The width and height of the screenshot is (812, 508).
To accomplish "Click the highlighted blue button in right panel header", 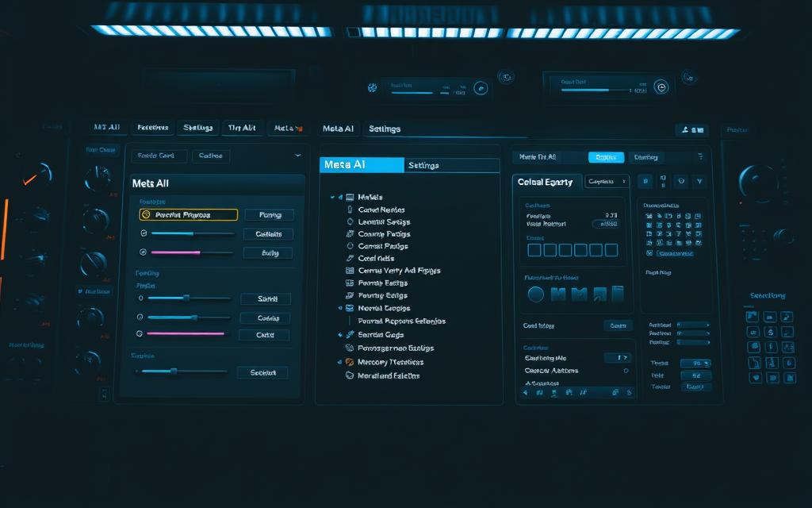I will pyautogui.click(x=606, y=157).
